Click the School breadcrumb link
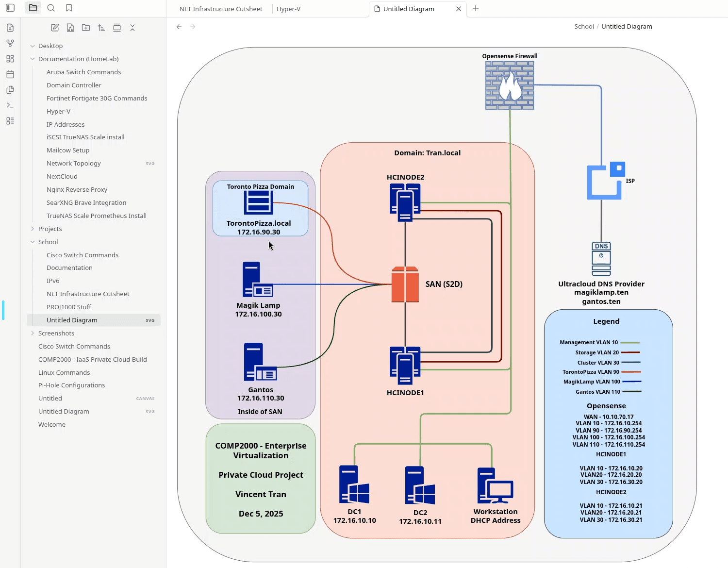 (x=584, y=26)
